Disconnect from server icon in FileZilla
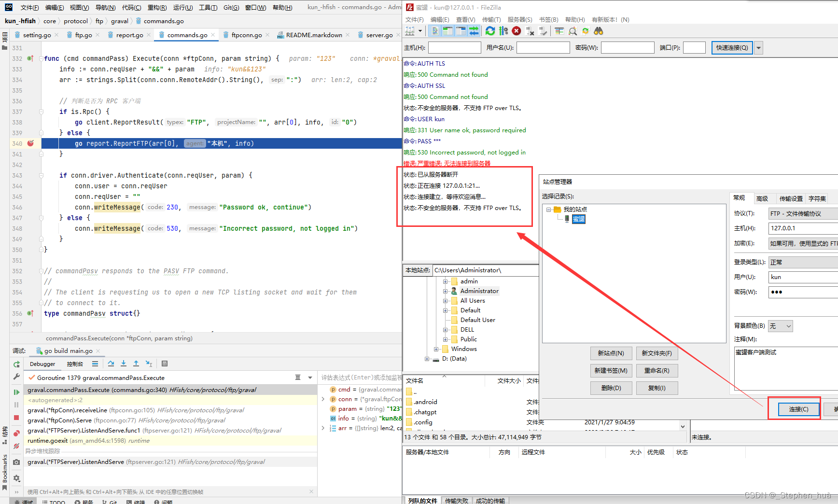Viewport: 838px width, 504px height. tap(530, 31)
